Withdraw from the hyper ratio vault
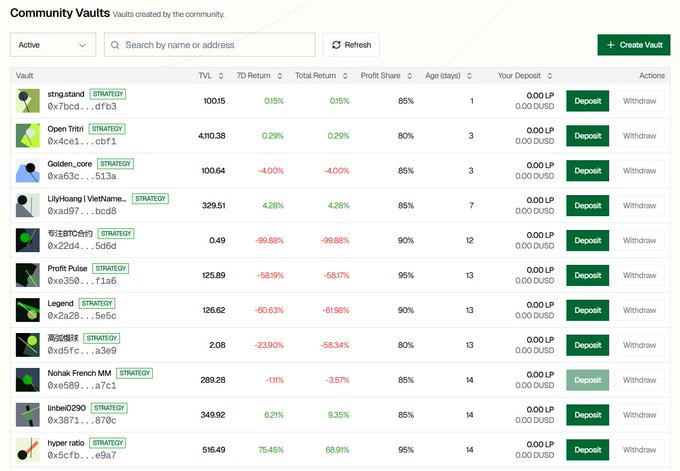The image size is (680, 471). pos(639,450)
